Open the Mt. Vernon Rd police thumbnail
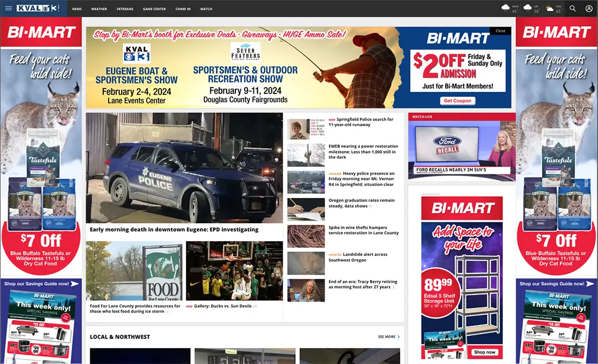This screenshot has width=598, height=364. 306,182
